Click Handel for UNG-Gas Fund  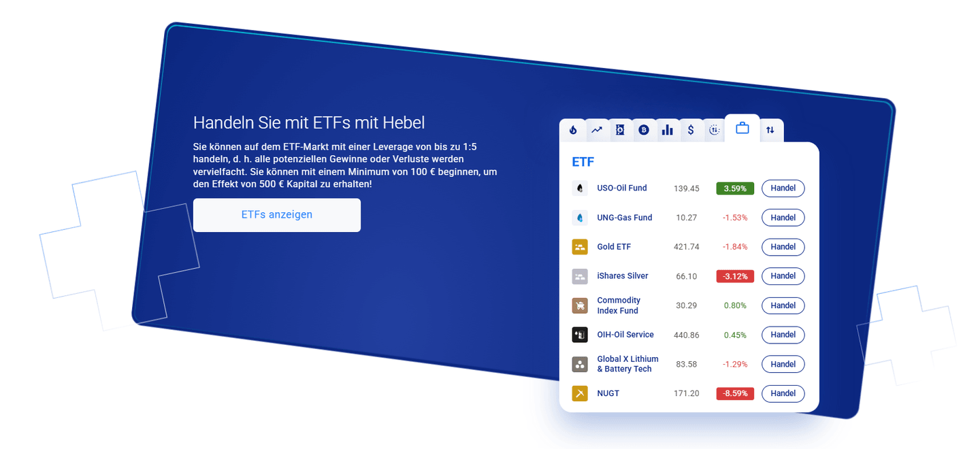pos(783,218)
